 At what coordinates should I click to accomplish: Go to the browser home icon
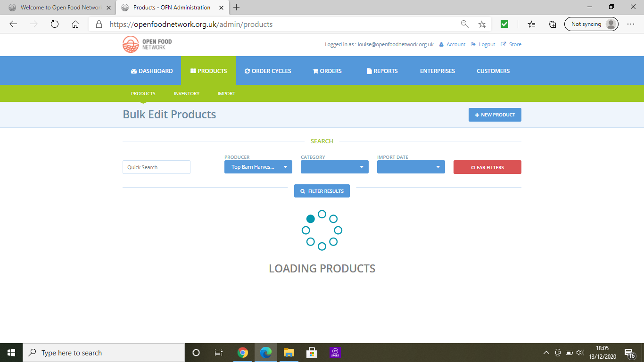click(75, 24)
